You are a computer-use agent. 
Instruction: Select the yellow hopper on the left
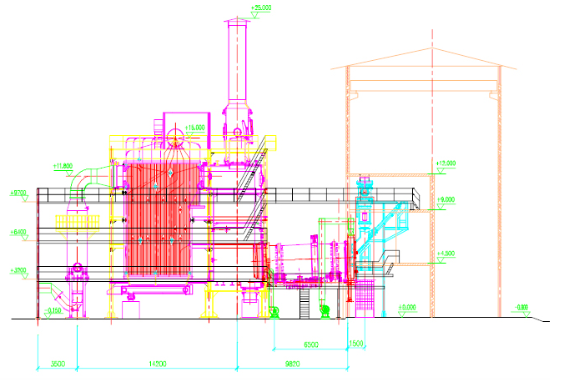(77, 222)
